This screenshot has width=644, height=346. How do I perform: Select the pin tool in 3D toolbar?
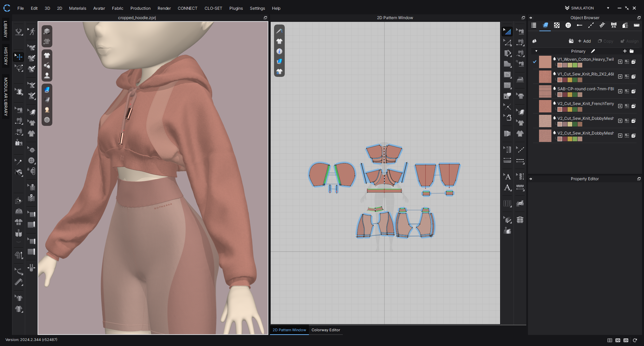click(x=19, y=161)
